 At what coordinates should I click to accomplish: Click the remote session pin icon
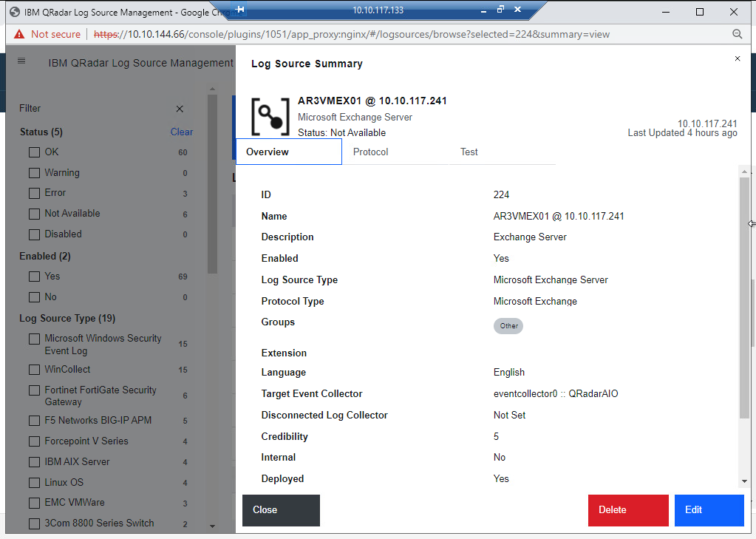pyautogui.click(x=240, y=9)
